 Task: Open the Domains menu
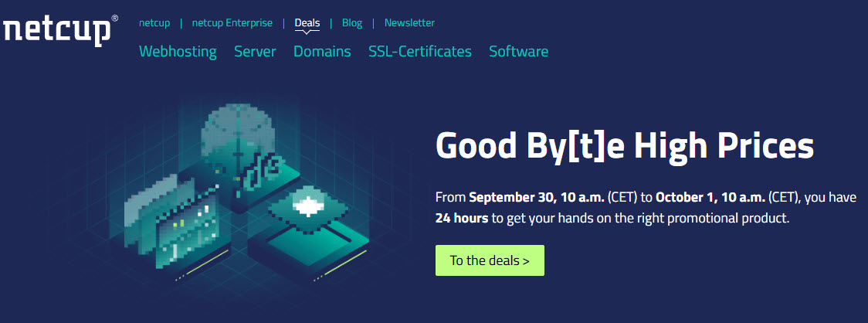coord(322,52)
